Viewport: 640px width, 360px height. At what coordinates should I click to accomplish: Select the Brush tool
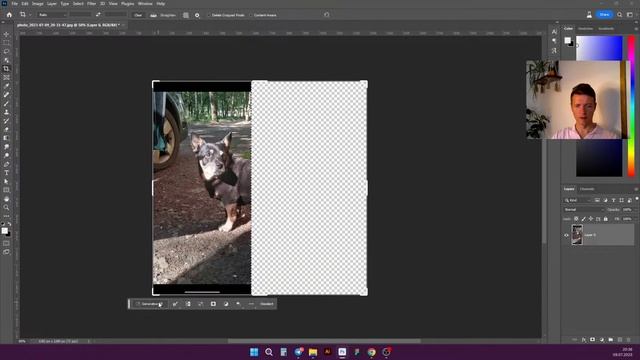click(6, 103)
